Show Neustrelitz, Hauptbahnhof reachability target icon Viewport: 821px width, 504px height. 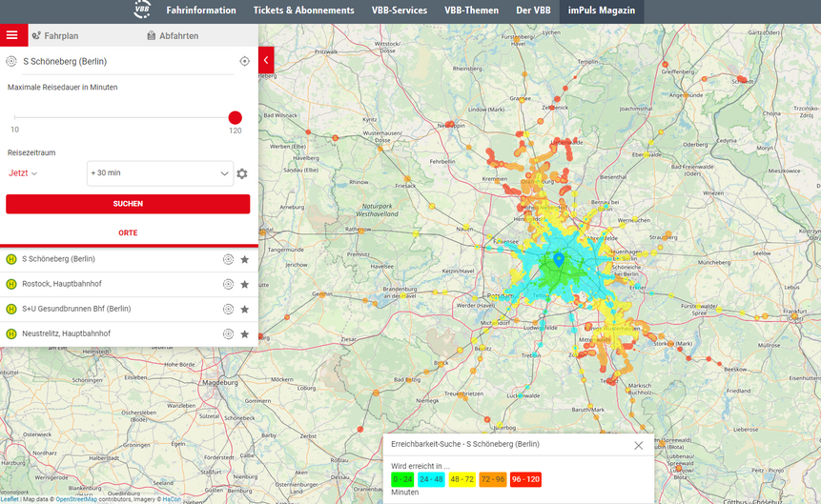click(x=228, y=333)
